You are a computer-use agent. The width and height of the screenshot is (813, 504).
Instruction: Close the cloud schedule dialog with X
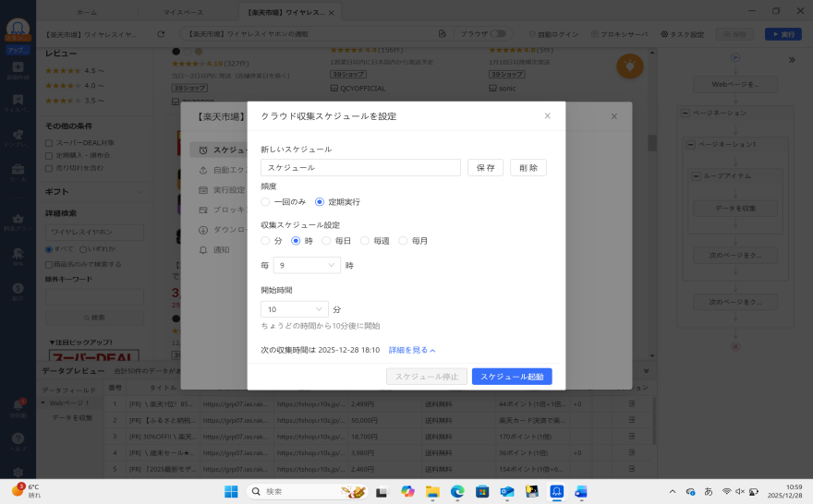click(547, 116)
